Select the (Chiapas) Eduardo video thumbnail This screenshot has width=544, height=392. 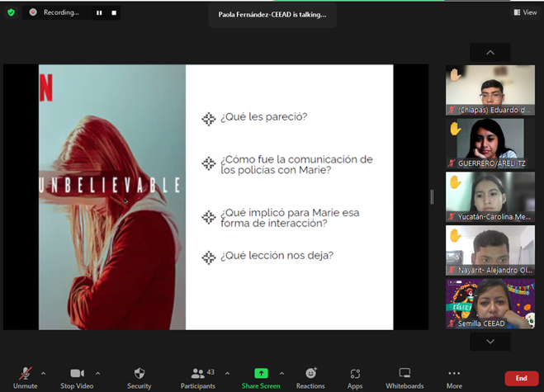point(490,90)
